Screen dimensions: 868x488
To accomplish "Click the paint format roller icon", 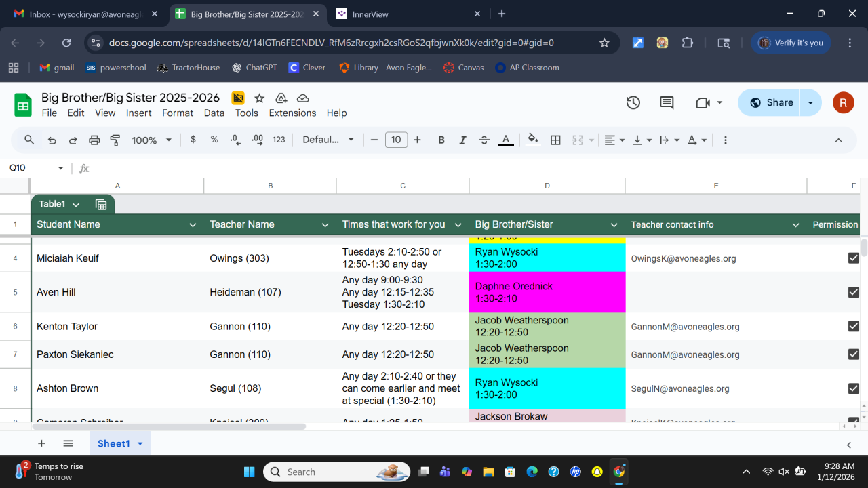I will point(115,140).
